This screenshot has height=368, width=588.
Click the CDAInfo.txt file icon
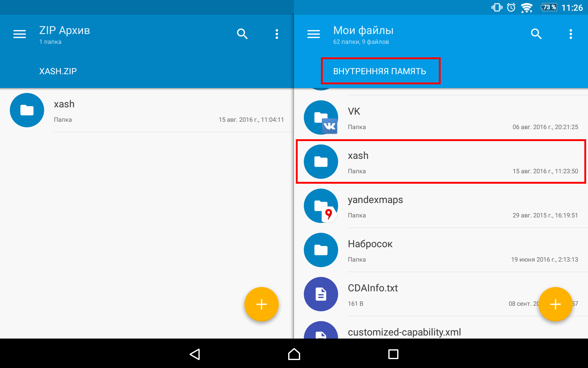[321, 294]
